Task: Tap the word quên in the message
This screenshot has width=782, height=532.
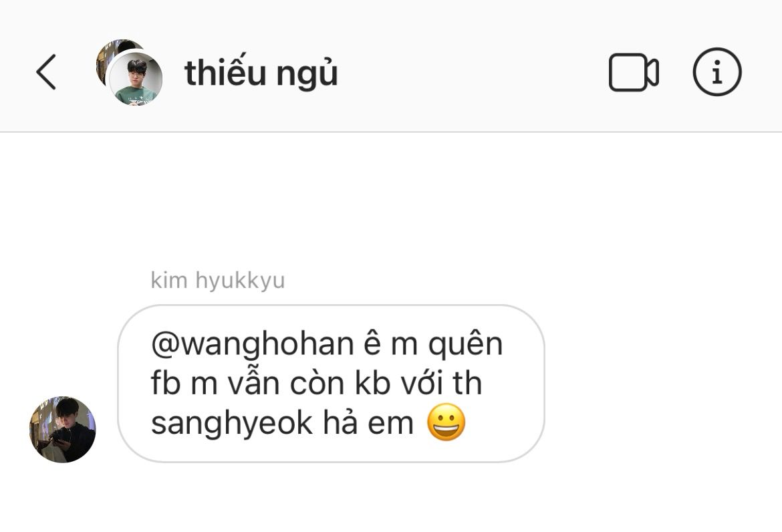Action: coord(465,344)
